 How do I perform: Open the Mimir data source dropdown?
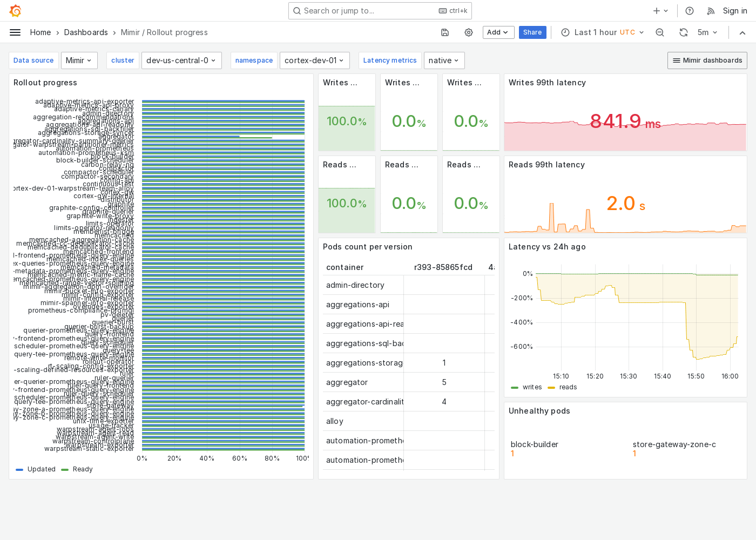click(79, 60)
